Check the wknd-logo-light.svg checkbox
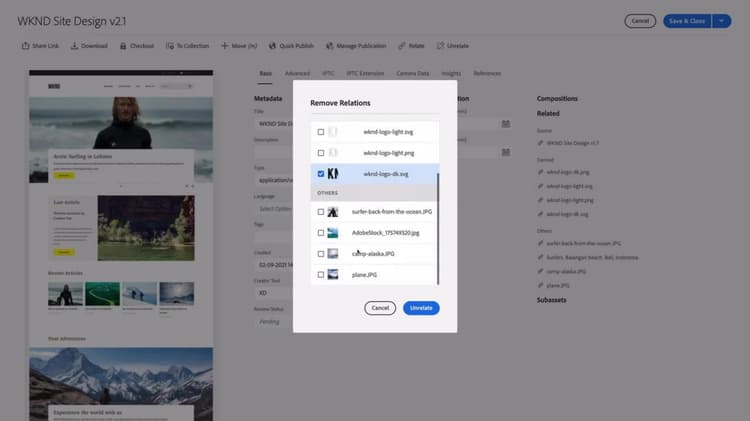Screen dimensions: 750x421 pyautogui.click(x=321, y=132)
